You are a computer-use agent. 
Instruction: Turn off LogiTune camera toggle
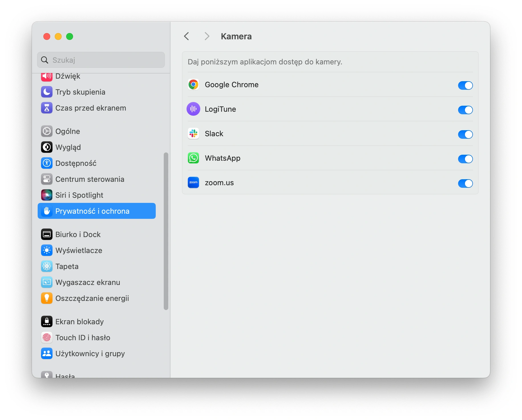pyautogui.click(x=465, y=110)
